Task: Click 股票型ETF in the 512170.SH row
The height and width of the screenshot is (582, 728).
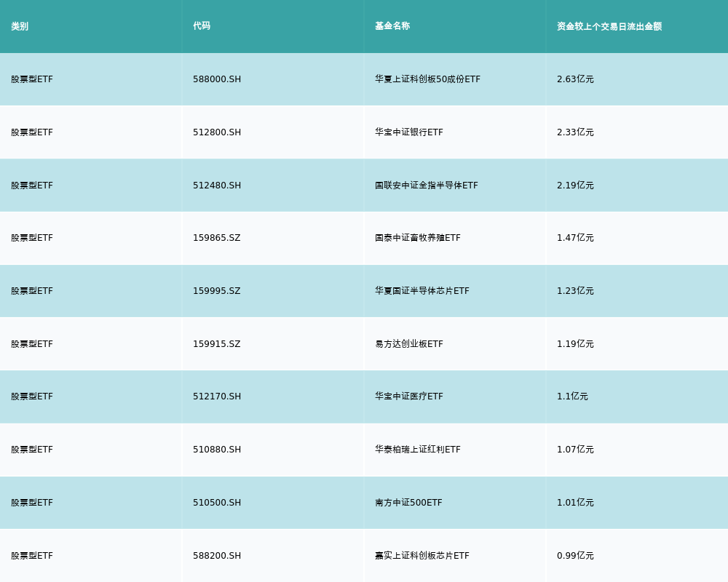Action: 32,396
